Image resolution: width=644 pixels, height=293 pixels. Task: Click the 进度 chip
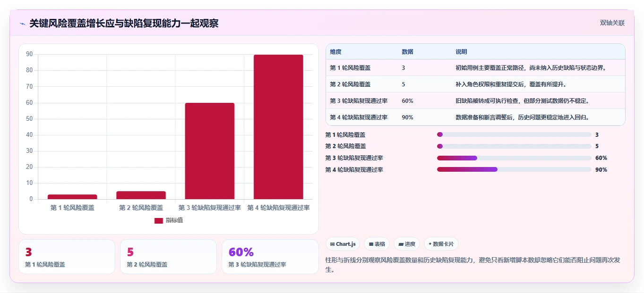coord(407,244)
